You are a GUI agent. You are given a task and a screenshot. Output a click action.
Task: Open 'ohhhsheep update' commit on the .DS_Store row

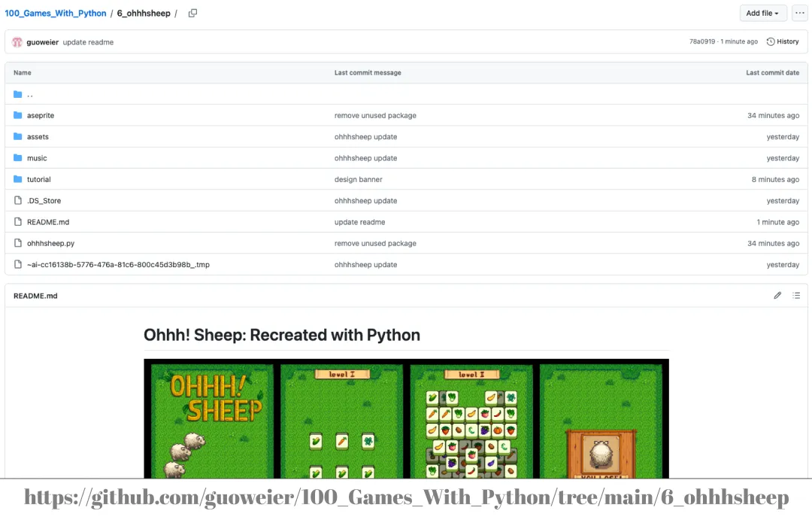coord(365,201)
